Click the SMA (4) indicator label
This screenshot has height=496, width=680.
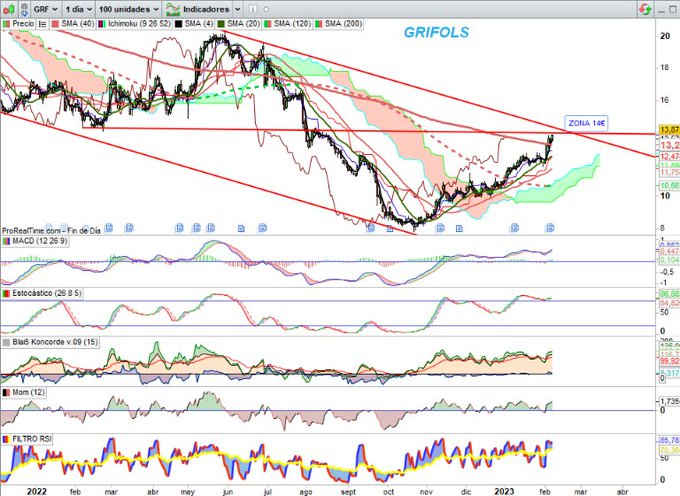click(x=199, y=23)
